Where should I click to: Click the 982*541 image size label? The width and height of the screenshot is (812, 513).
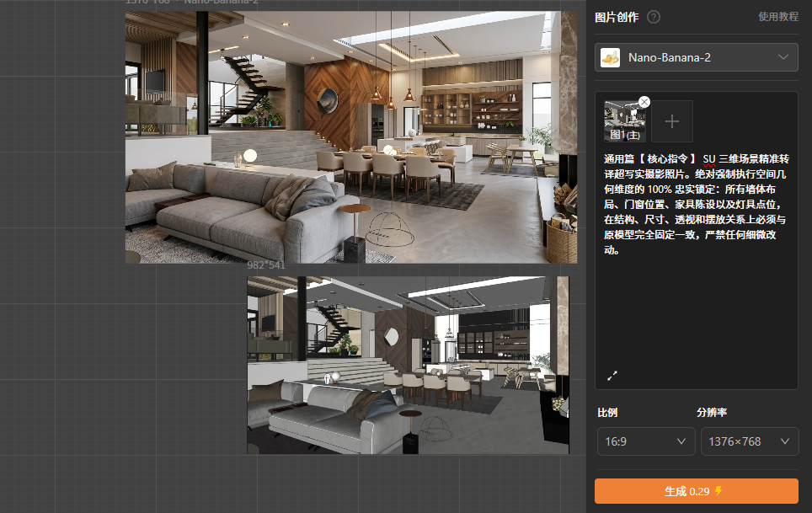(x=266, y=265)
